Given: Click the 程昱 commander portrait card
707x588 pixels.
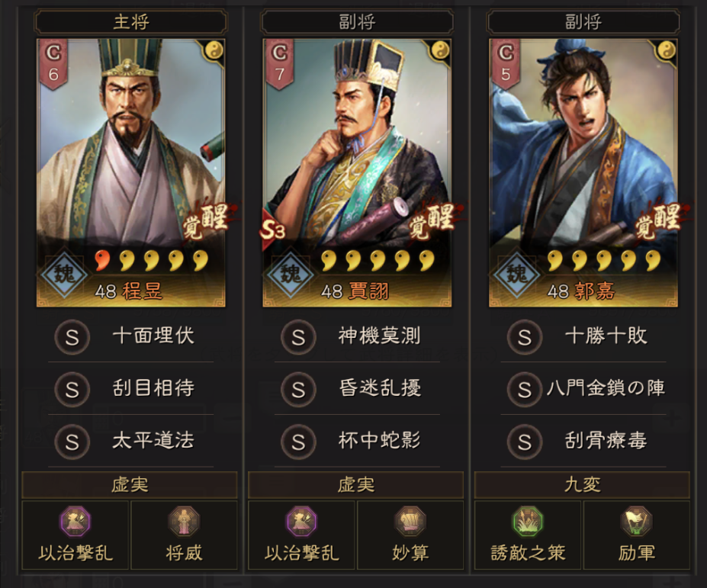Looking at the screenshot, I should click(130, 172).
